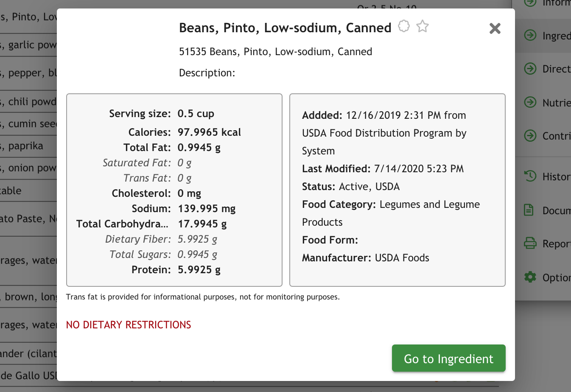Open the Ingredients section arrow icon
The width and height of the screenshot is (571, 392).
click(x=530, y=35)
